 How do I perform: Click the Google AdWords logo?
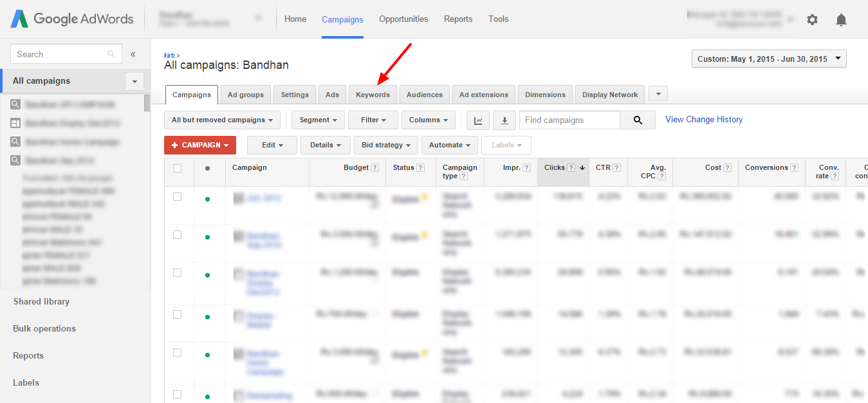click(x=72, y=19)
